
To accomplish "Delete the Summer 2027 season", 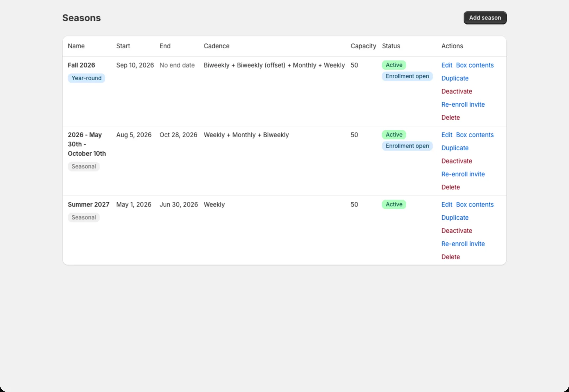I will click(x=451, y=257).
